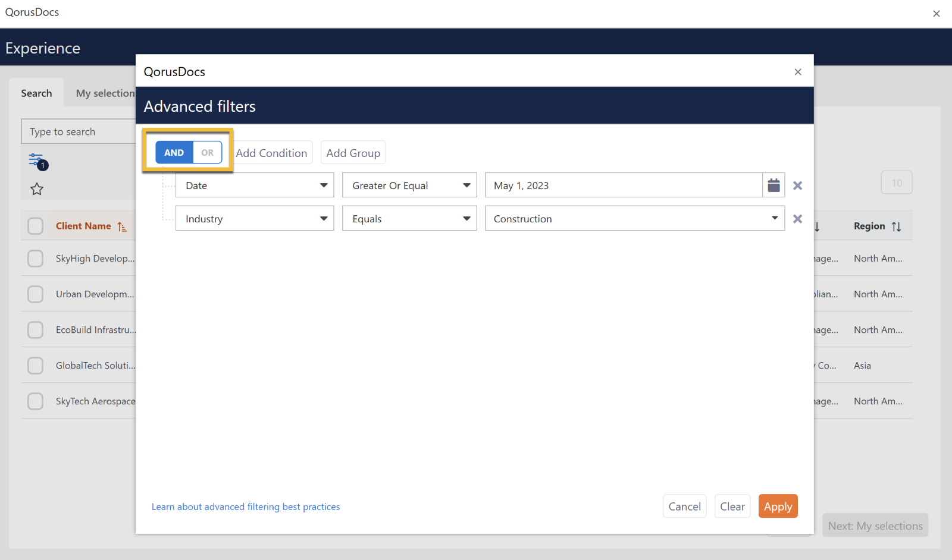Viewport: 952px width, 560px height.
Task: Open the calendar date picker icon
Action: pos(773,185)
